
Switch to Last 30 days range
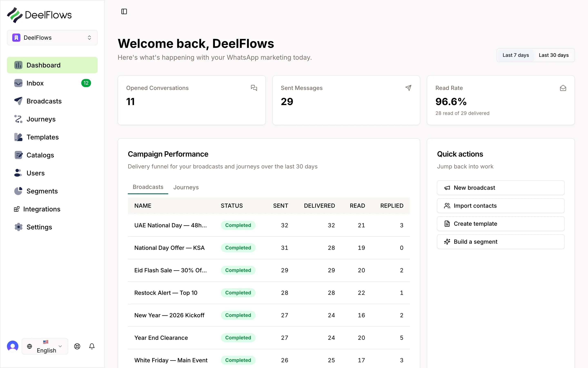pos(553,55)
